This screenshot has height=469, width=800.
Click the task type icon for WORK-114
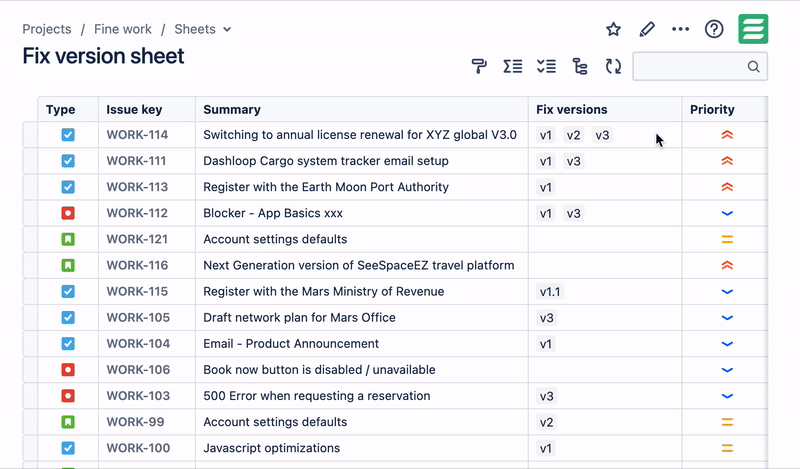[68, 135]
